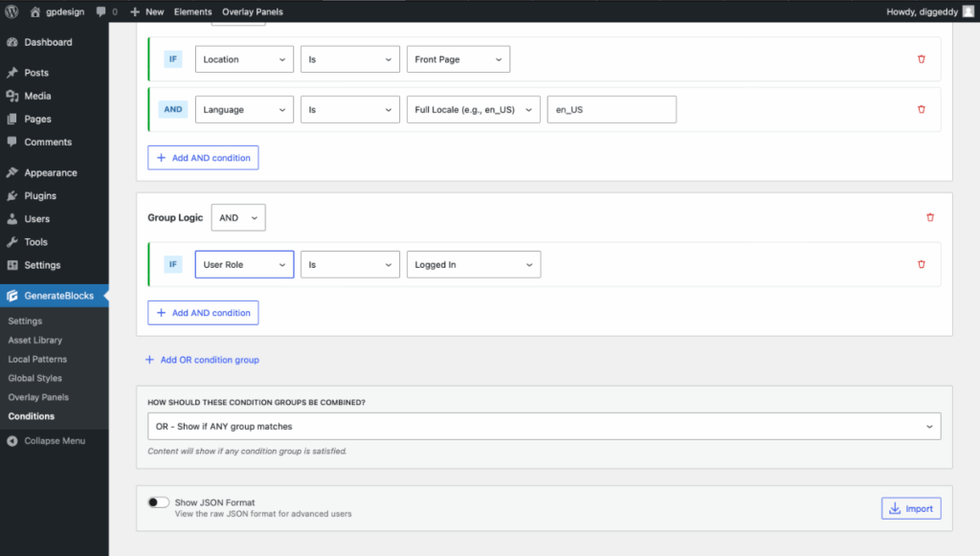Open the gpdesign site home link
Viewport: 980px width, 556px height.
pos(56,11)
